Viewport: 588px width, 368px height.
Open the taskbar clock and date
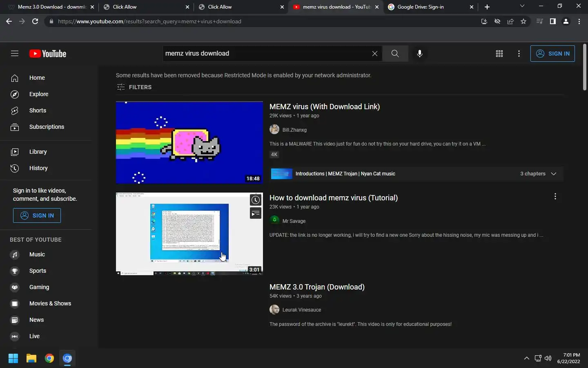568,358
